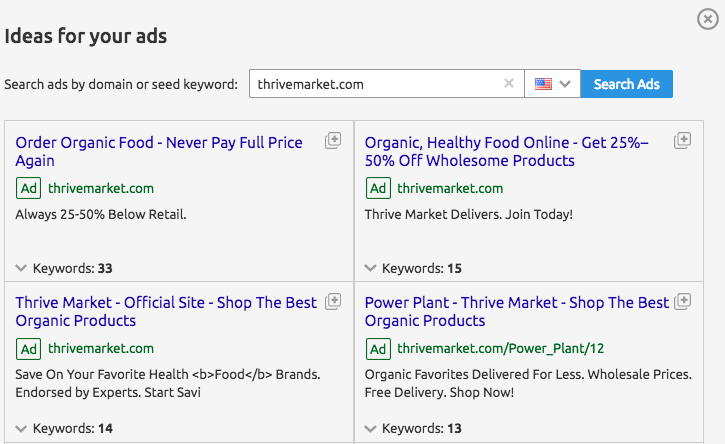Open 'Thrive Market - Official Site' ad headline
The image size is (725, 444).
166,311
